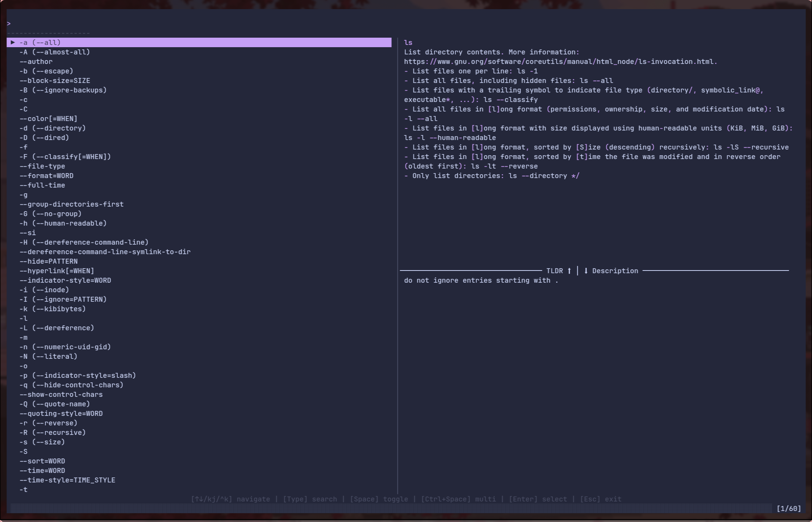Select the -A (--almost-all) option
The width and height of the screenshot is (812, 522).
click(55, 52)
